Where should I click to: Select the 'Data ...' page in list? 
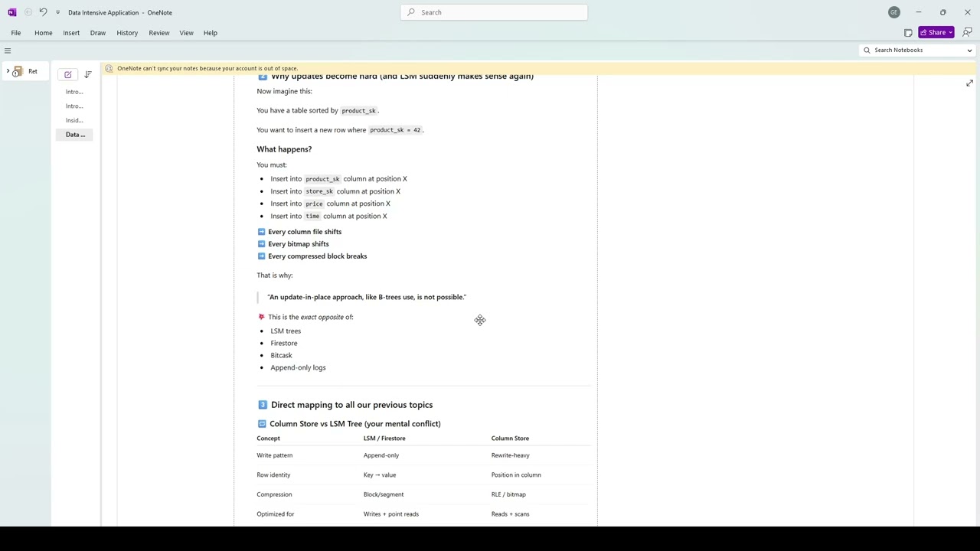tap(75, 135)
